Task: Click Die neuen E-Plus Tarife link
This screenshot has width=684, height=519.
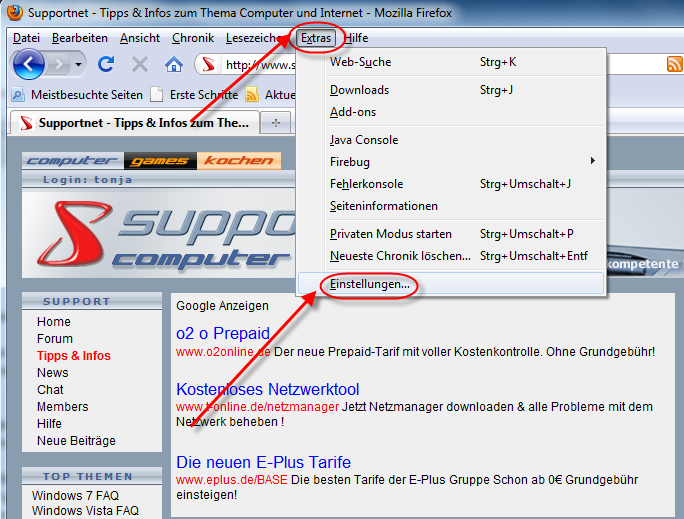Action: (263, 462)
